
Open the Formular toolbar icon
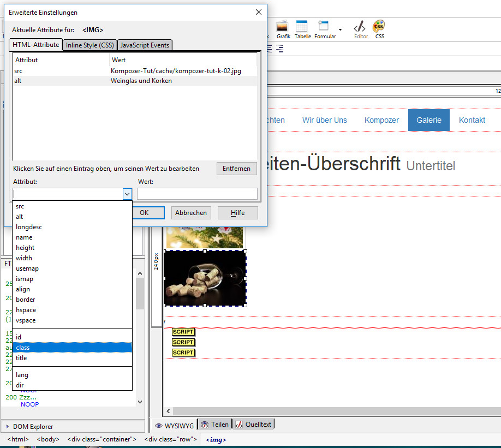pos(325,29)
